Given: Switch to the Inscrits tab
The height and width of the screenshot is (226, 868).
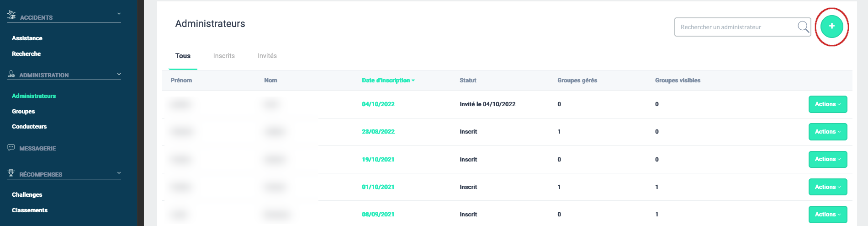Looking at the screenshot, I should point(224,56).
